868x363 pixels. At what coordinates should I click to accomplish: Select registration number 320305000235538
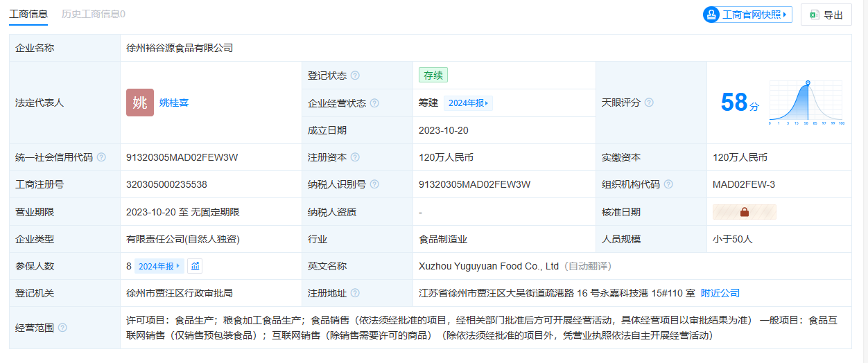point(166,184)
